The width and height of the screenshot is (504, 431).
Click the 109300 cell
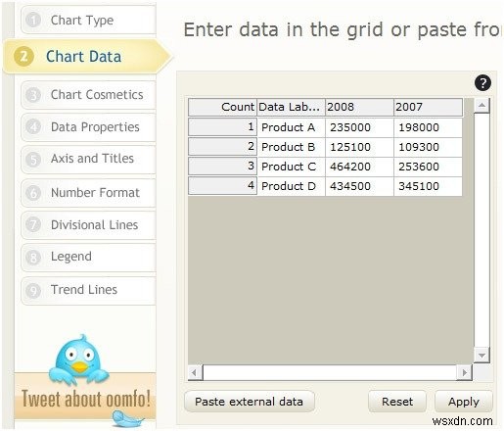pyautogui.click(x=428, y=147)
